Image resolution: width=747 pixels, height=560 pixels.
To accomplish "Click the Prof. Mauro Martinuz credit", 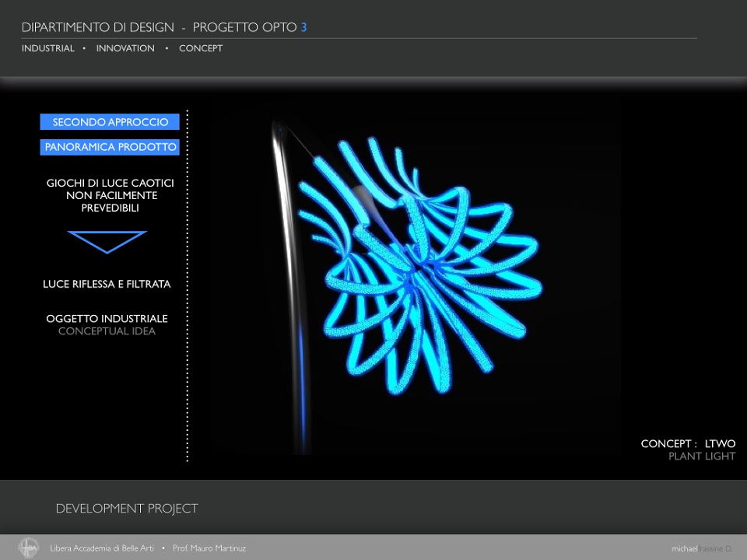I will coord(209,548).
